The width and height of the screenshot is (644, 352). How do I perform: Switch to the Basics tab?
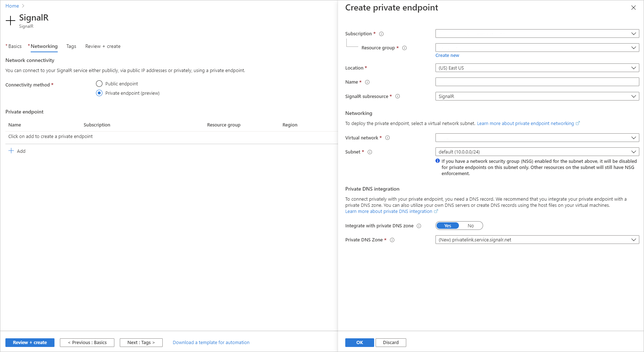[x=15, y=46]
